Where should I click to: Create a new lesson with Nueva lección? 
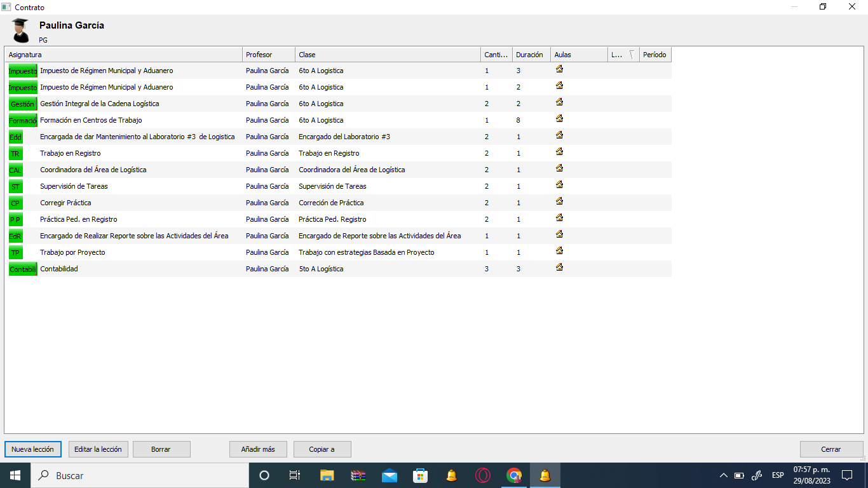33,449
